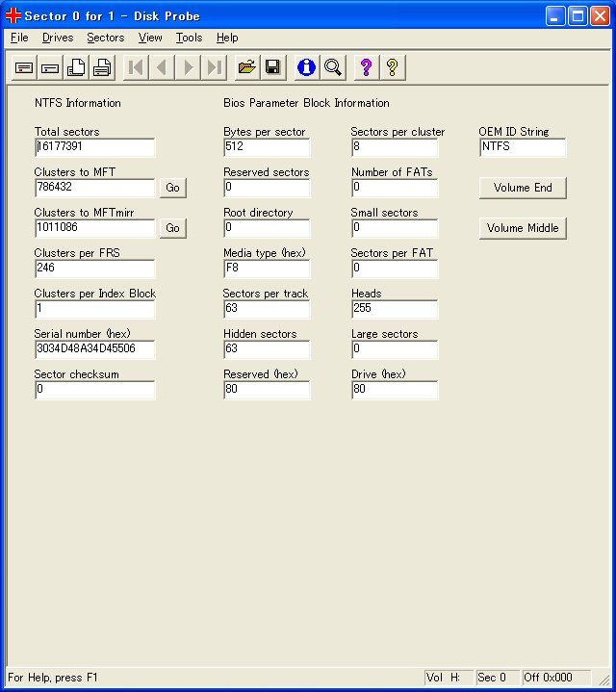616x692 pixels.
Task: Click 'NTFS Information' heading text
Action: pos(78,103)
